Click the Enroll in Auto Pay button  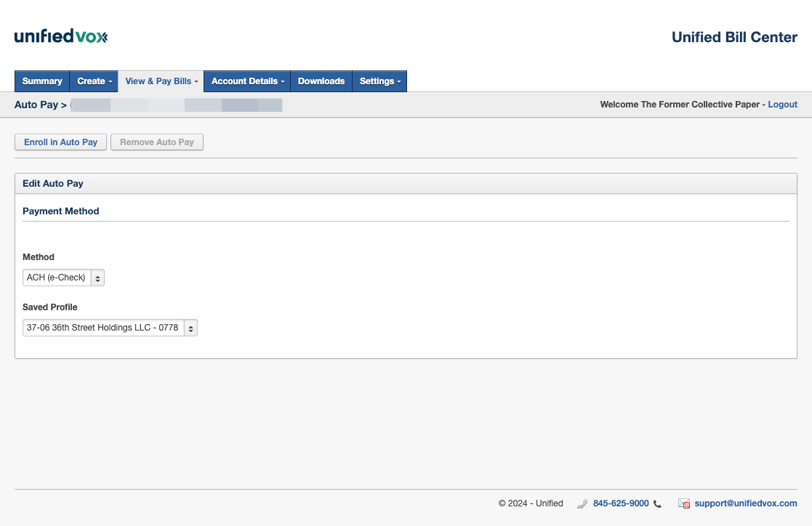click(x=60, y=142)
